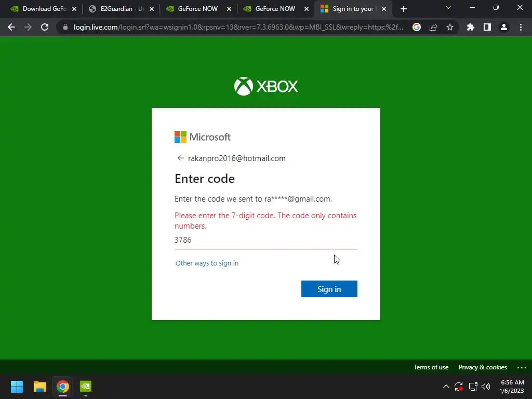Open the NVIDIA GeForce NOW taskbar app
Screen dimensions: 532x399
point(86,387)
